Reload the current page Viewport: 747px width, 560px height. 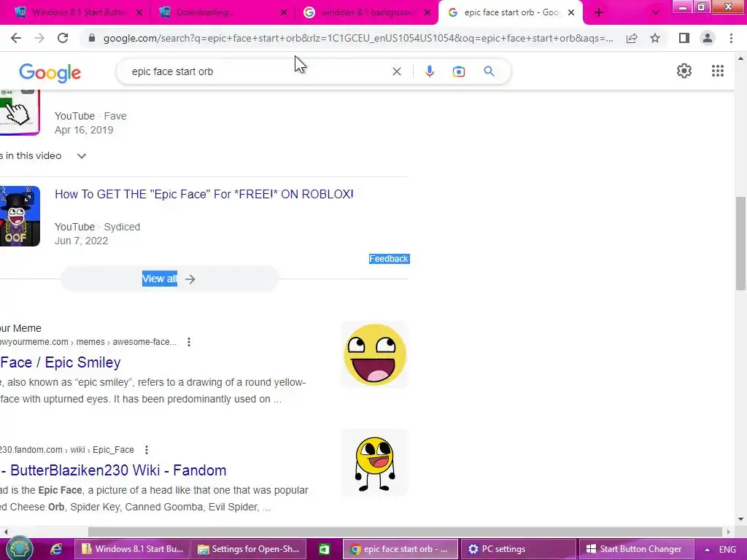coord(63,38)
